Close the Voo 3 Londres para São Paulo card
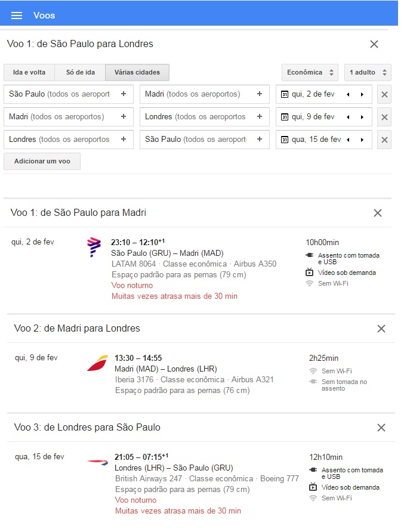The height and width of the screenshot is (532, 407). (x=381, y=428)
